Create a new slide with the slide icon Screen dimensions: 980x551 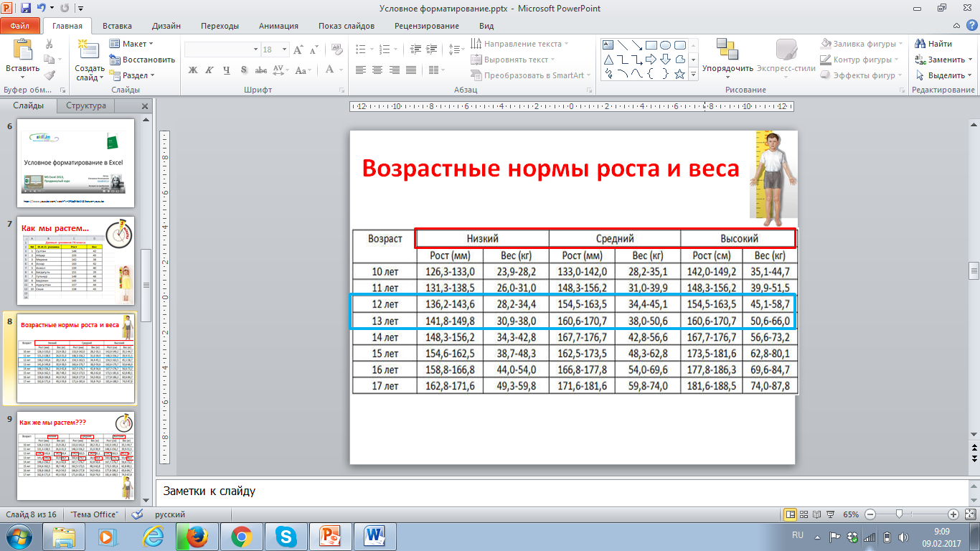(89, 49)
